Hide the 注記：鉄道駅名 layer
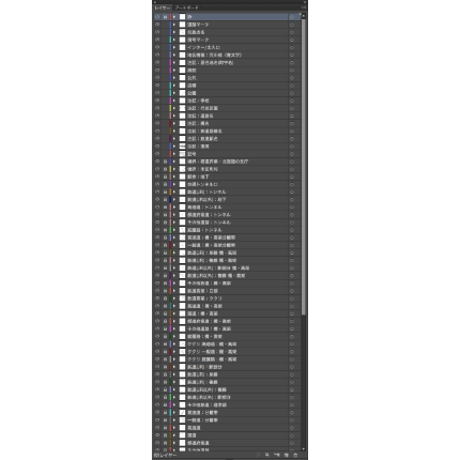The image size is (460, 460). pyautogui.click(x=157, y=139)
